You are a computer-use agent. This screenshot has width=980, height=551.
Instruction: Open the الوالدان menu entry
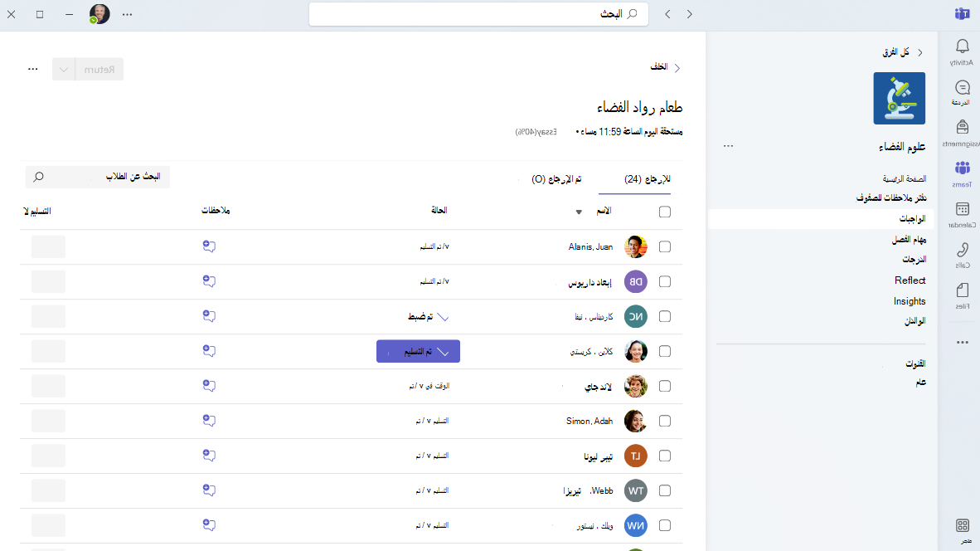(915, 321)
